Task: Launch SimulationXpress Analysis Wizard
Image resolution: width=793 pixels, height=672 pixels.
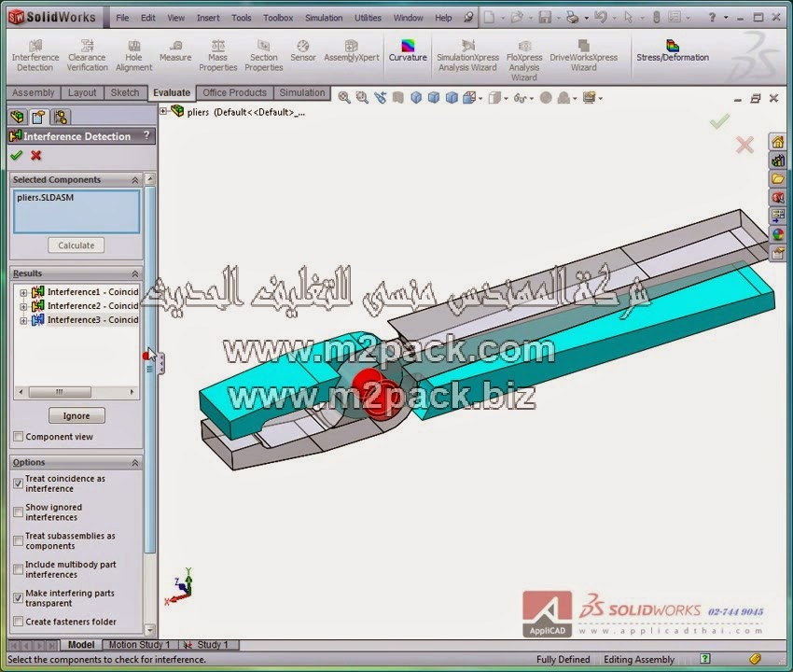Action: click(467, 56)
